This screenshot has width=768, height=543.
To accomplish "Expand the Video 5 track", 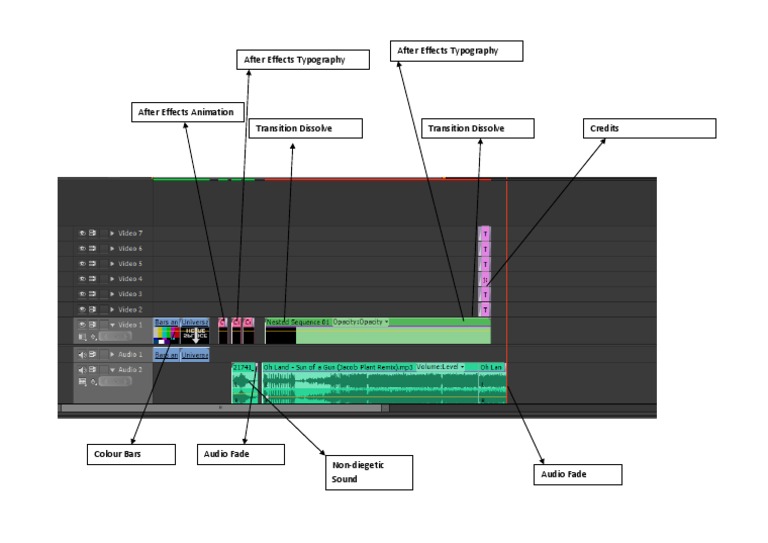I will pos(112,264).
